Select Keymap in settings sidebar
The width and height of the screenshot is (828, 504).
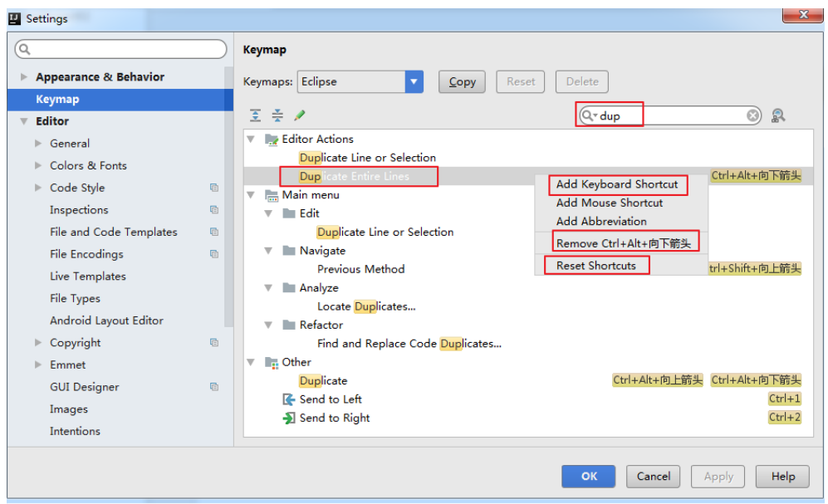pos(120,100)
